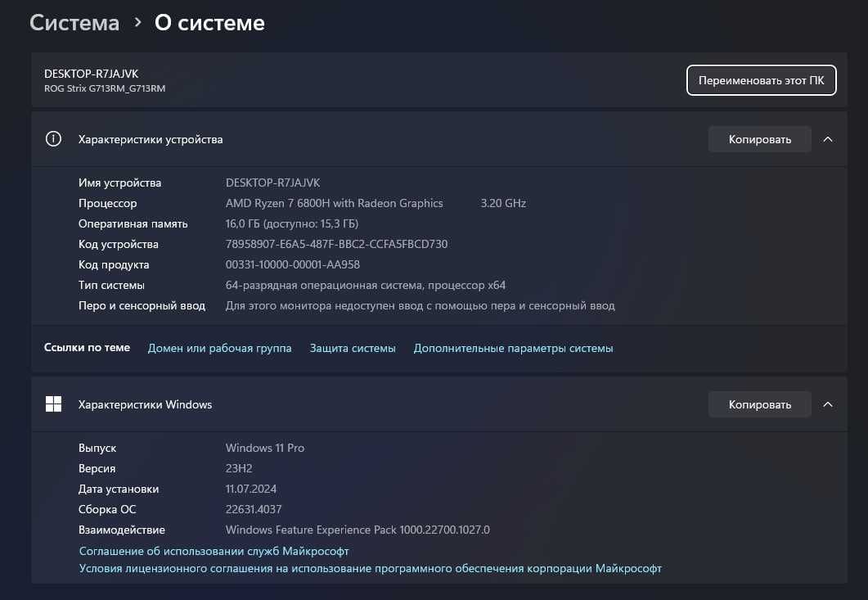Click the Процессор label
The width and height of the screenshot is (868, 600).
tap(107, 203)
